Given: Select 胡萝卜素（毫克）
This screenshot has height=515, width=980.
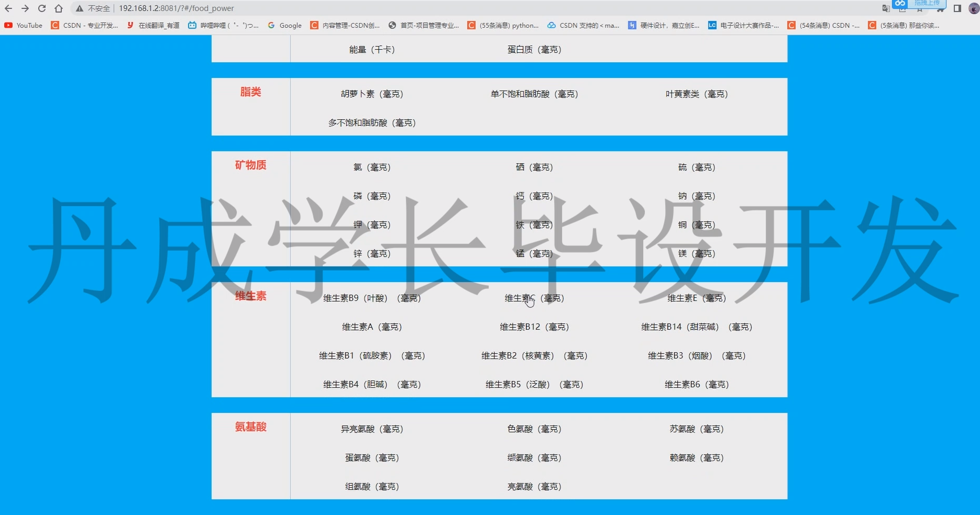Looking at the screenshot, I should coord(372,94).
